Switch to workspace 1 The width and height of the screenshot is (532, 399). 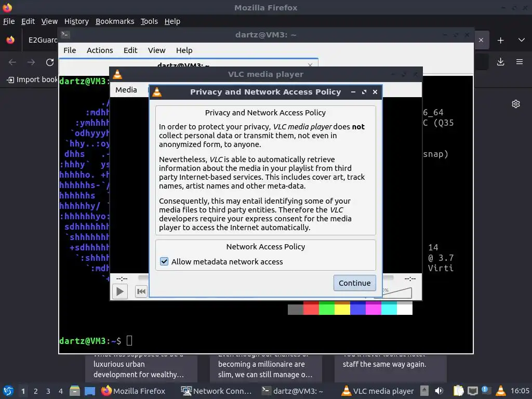23,391
